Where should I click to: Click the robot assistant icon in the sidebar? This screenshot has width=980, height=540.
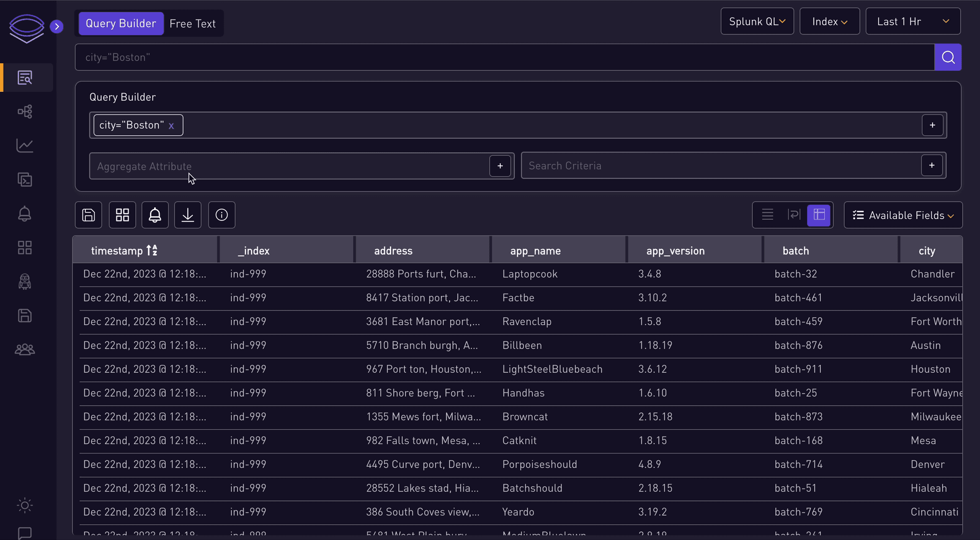[24, 282]
